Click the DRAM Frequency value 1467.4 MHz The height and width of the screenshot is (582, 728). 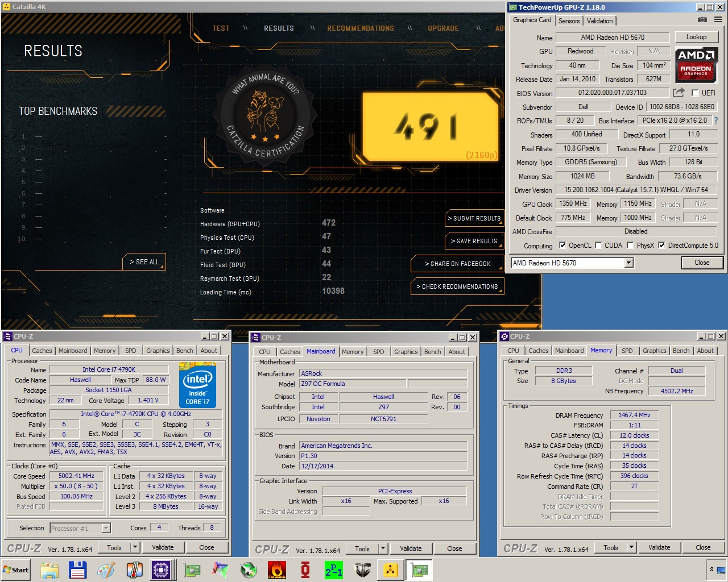click(634, 415)
